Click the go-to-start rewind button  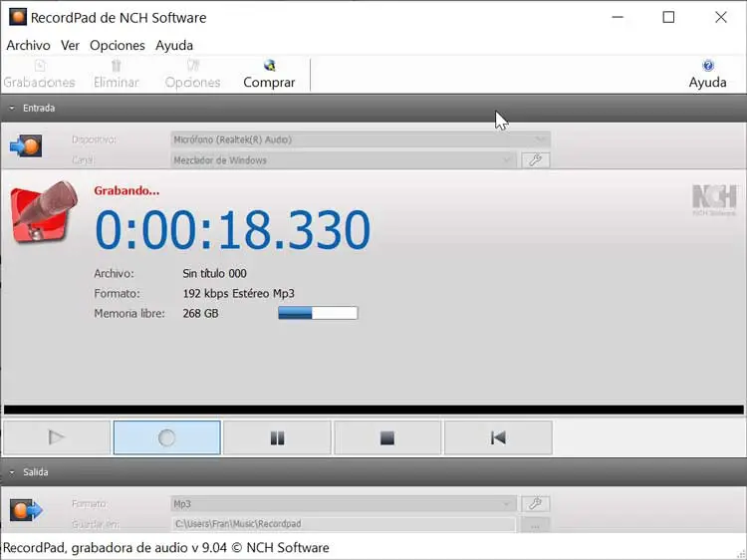click(x=498, y=437)
